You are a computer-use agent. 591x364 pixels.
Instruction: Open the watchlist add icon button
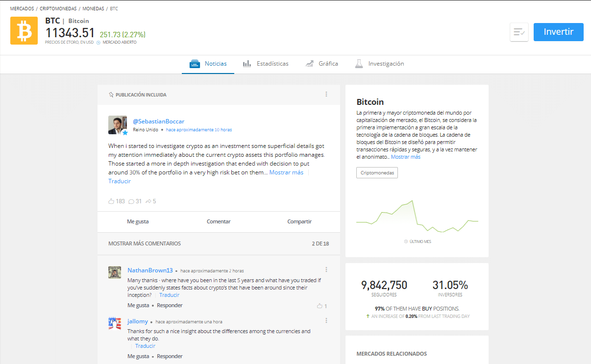point(519,32)
